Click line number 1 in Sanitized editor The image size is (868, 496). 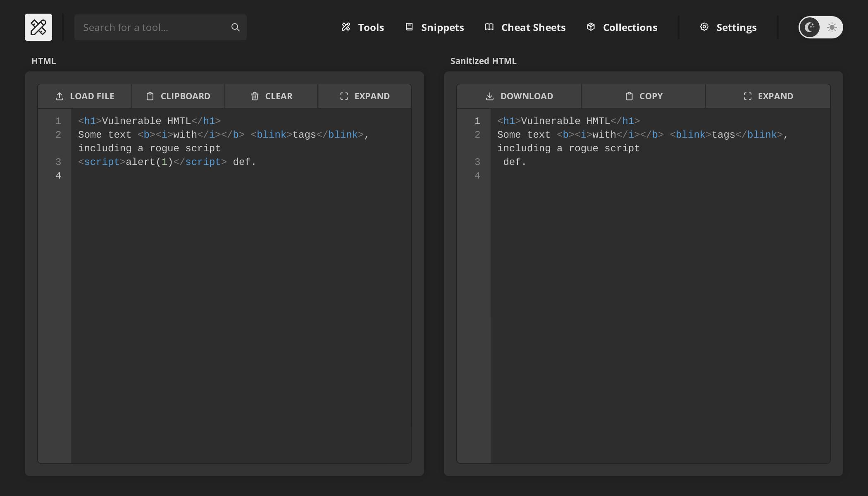point(477,121)
